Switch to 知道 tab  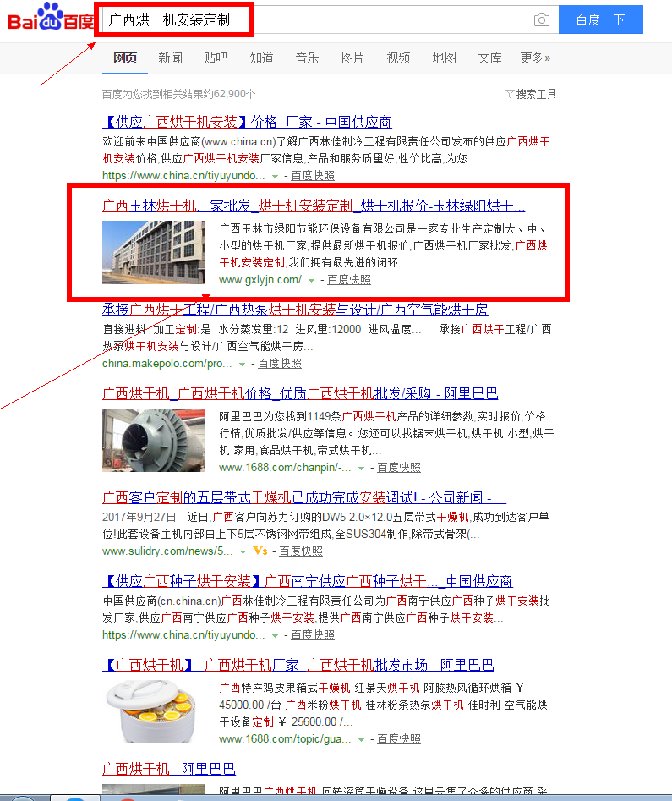[261, 58]
